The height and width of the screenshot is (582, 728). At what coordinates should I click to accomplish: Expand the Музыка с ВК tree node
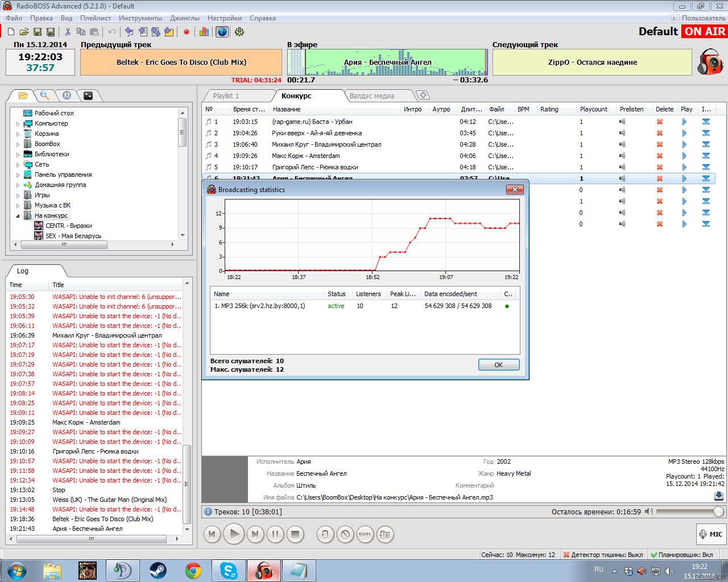tap(18, 206)
